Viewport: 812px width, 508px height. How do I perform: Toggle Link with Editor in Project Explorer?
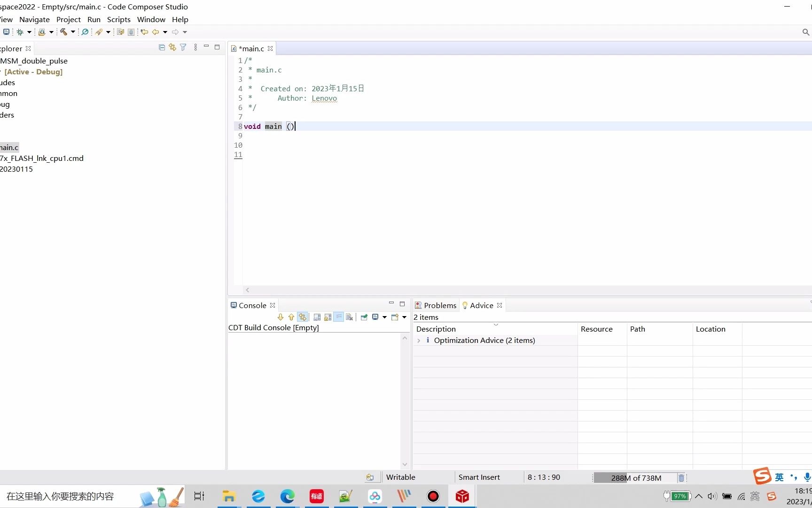[172, 47]
